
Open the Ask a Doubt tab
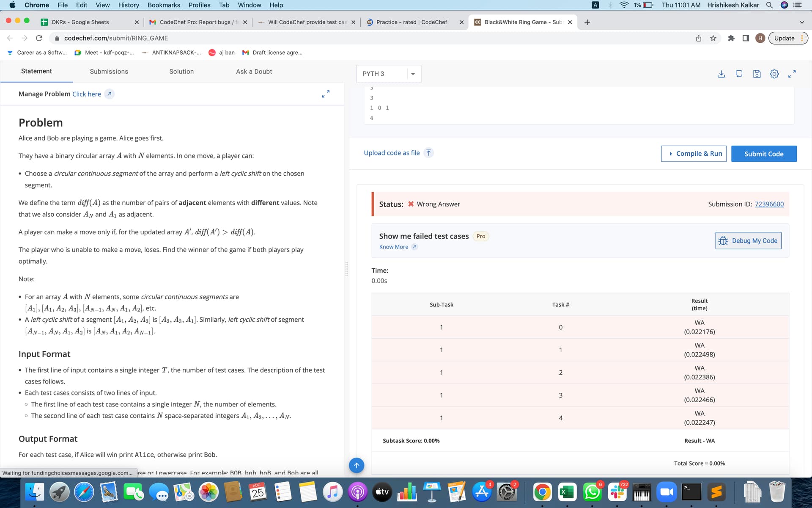tap(254, 72)
